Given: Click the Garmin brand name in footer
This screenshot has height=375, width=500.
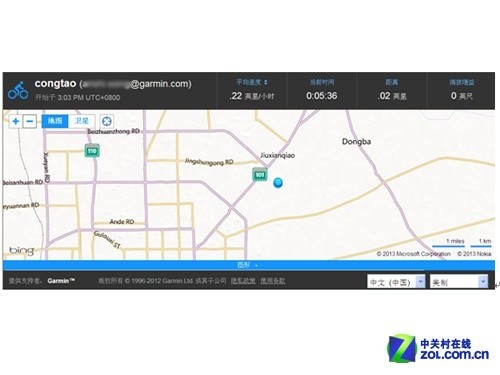Looking at the screenshot, I should [61, 281].
